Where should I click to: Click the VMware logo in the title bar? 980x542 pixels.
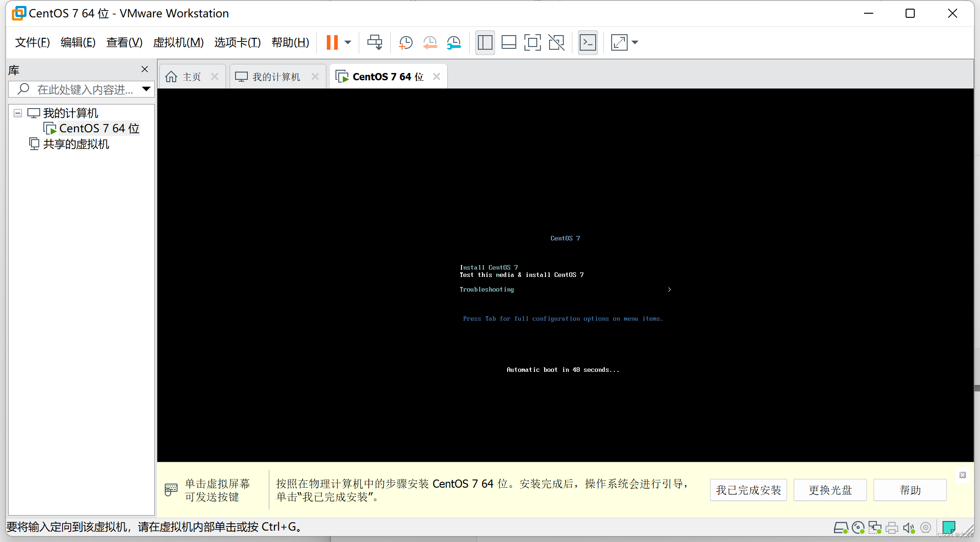(19, 13)
